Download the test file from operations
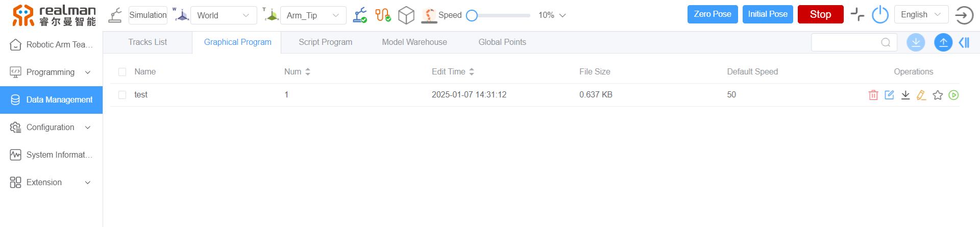The width and height of the screenshot is (980, 227). tap(905, 95)
